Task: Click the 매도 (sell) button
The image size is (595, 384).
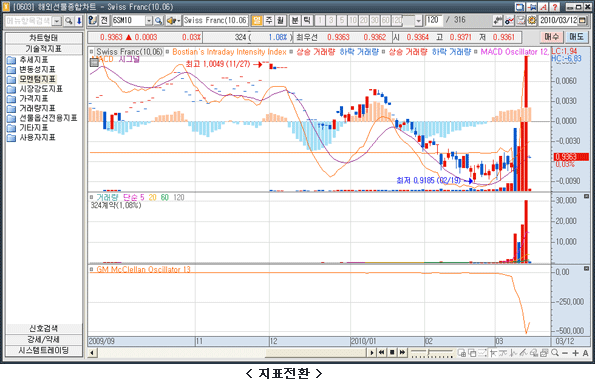Action: pos(576,37)
